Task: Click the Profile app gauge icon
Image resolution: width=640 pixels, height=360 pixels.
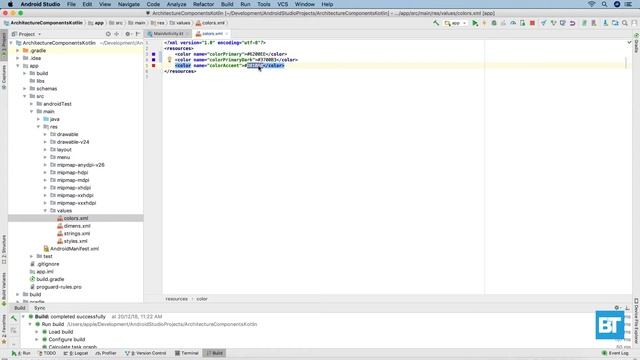Action: click(513, 23)
